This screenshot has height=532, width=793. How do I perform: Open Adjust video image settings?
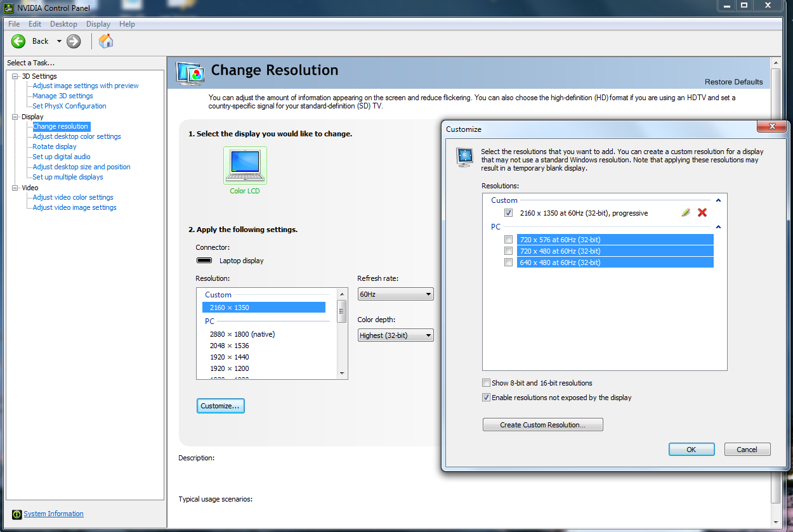pos(74,207)
